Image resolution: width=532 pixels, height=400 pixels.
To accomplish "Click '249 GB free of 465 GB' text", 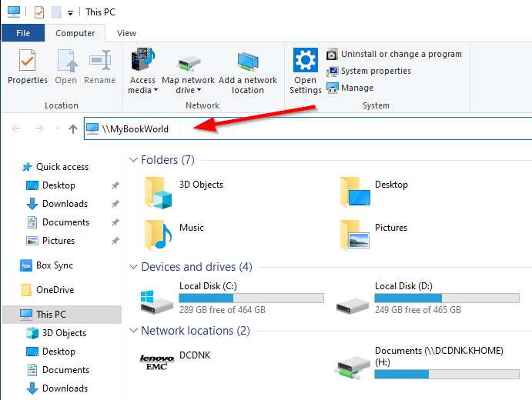I will (417, 310).
